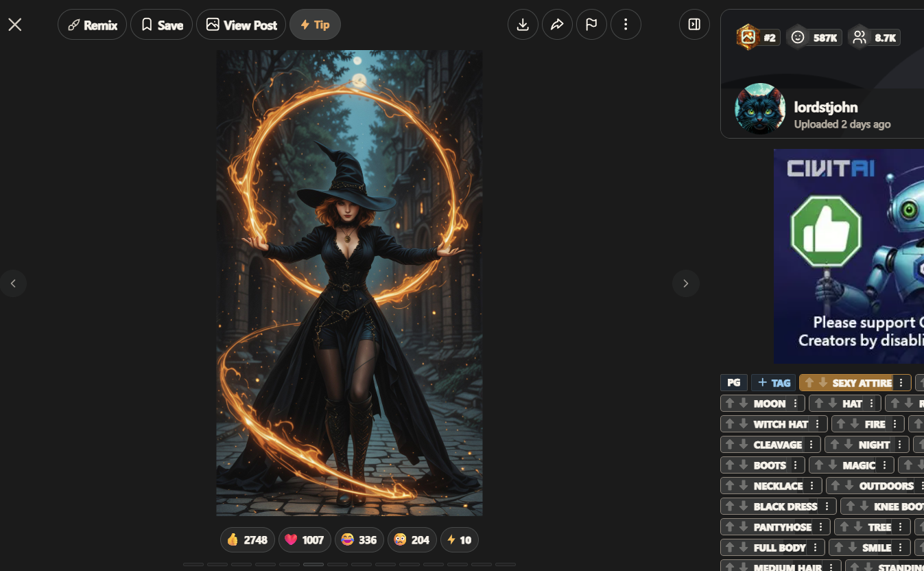Click the witch artwork image
Image resolution: width=924 pixels, height=571 pixels.
(349, 283)
